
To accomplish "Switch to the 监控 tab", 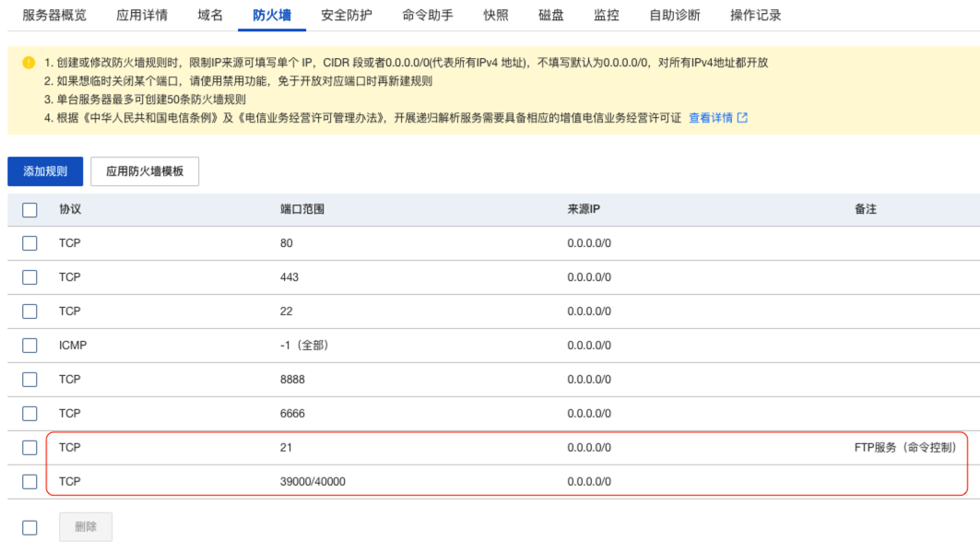I will pyautogui.click(x=607, y=16).
